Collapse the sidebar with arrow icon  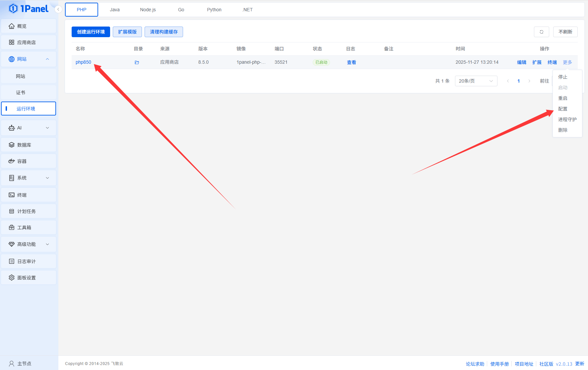tap(58, 9)
